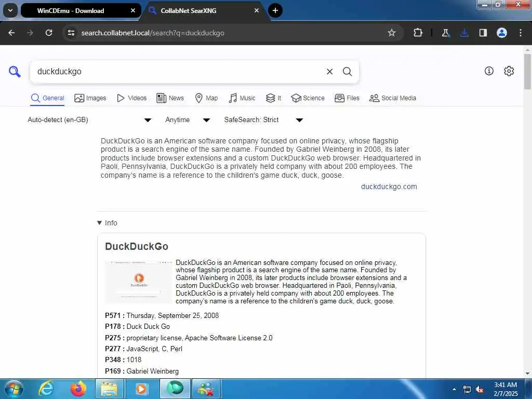Open a new browser tab
This screenshot has height=399, width=532.
[x=275, y=10]
